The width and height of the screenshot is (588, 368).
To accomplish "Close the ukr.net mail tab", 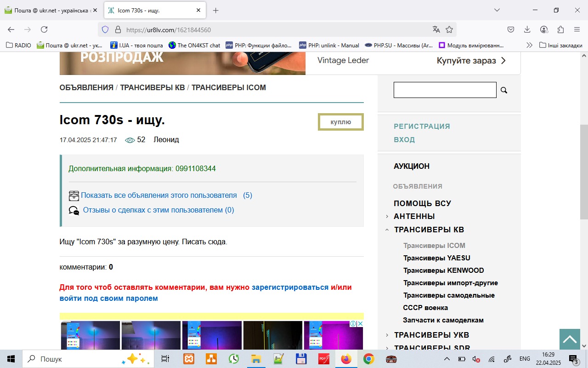I will (x=95, y=11).
